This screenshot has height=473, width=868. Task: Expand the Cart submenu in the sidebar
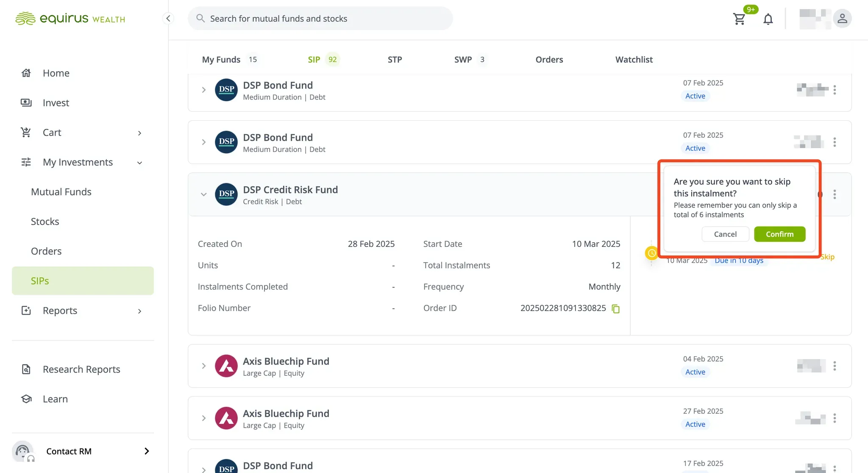pyautogui.click(x=139, y=133)
